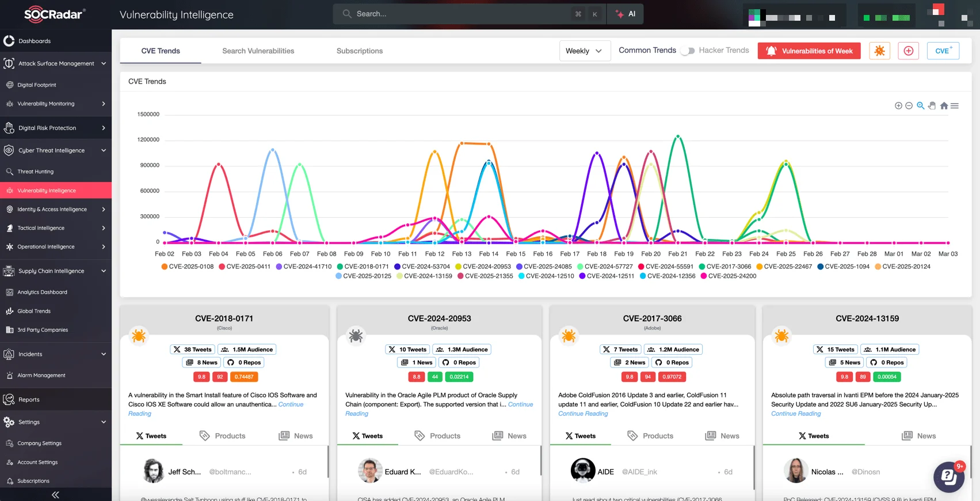Reset chart zoom with home icon
The width and height of the screenshot is (980, 501).
click(x=944, y=106)
